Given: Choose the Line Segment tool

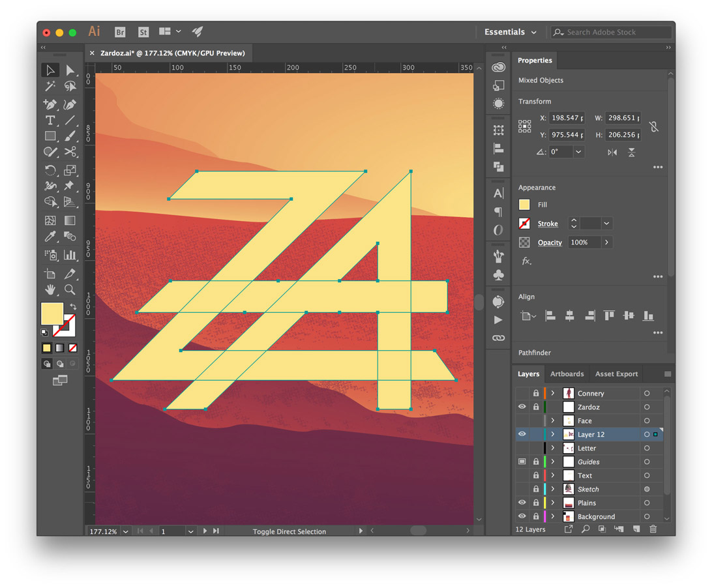Looking at the screenshot, I should (70, 121).
